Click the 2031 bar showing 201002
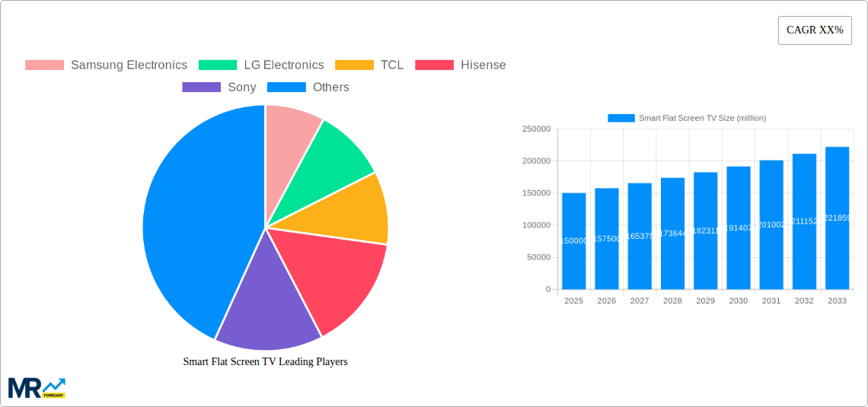This screenshot has width=868, height=407. point(771,224)
